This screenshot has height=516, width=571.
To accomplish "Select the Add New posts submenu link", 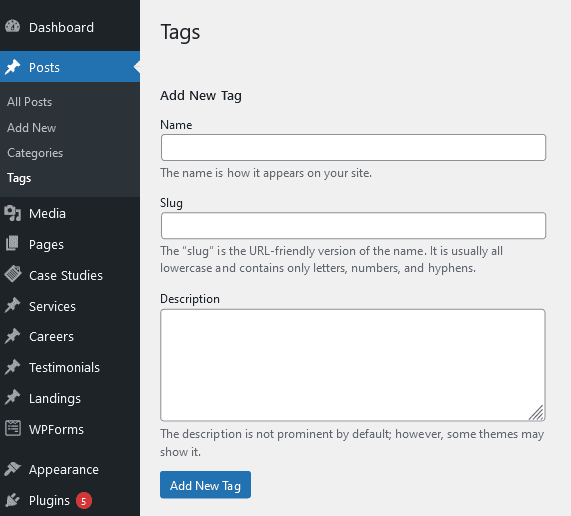I will click(x=31, y=128).
